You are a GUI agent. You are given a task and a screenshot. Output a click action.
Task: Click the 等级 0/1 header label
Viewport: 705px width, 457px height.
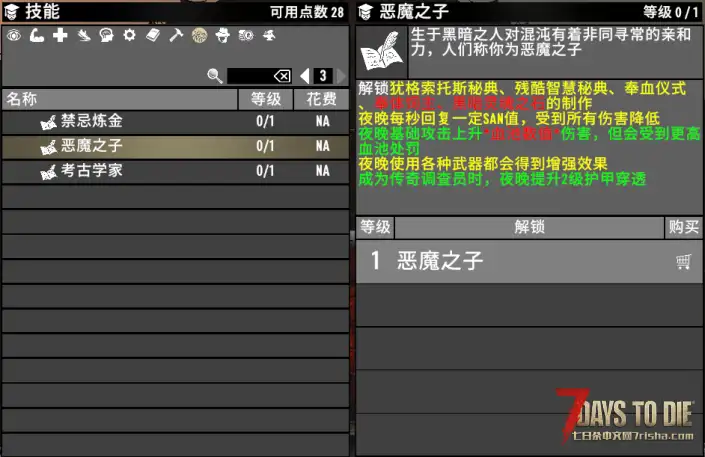click(x=670, y=12)
